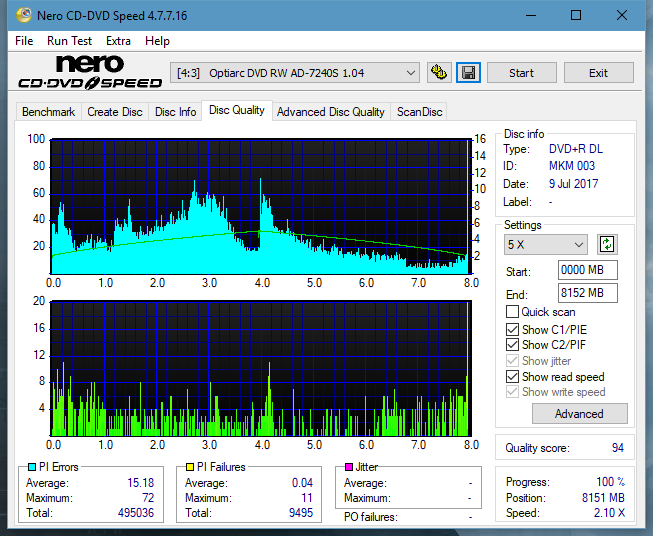653x536 pixels.
Task: Click the Start button
Action: (521, 73)
